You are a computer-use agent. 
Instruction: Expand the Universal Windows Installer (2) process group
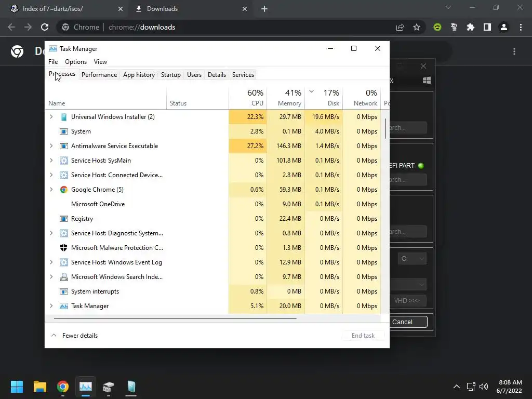click(x=51, y=117)
